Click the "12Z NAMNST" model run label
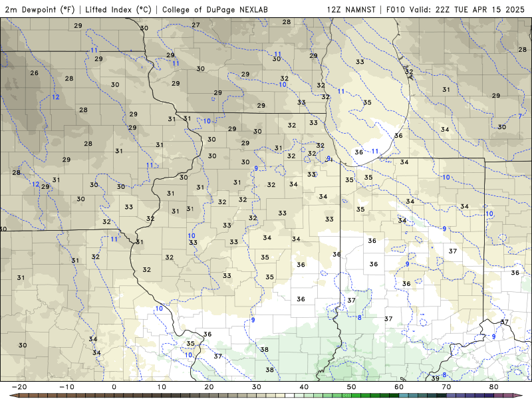532x399 pixels. coord(351,9)
